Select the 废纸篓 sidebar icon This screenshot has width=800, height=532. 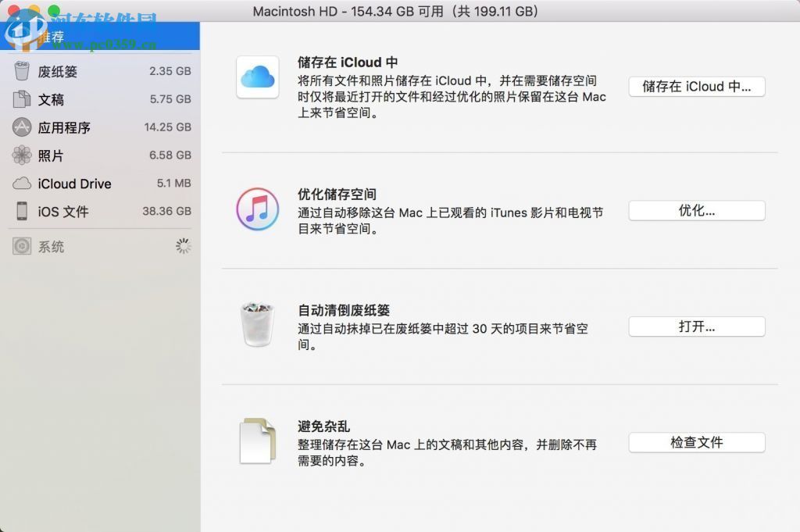coord(21,71)
